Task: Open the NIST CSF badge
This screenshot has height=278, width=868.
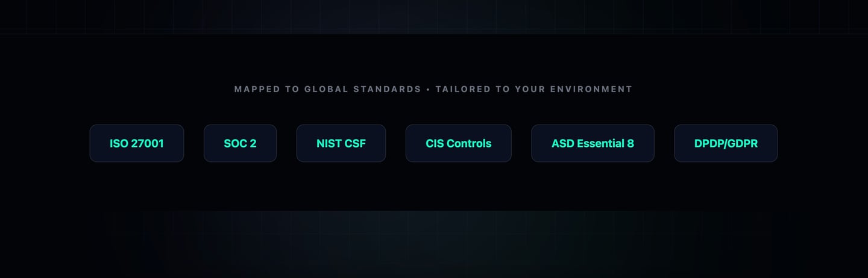Action: (341, 143)
